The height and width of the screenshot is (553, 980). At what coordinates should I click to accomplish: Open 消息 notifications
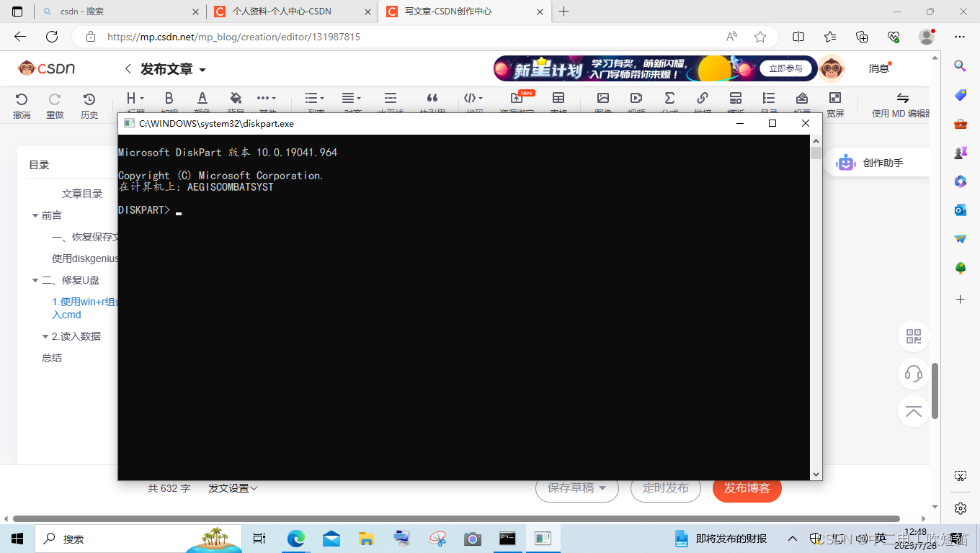pos(879,68)
